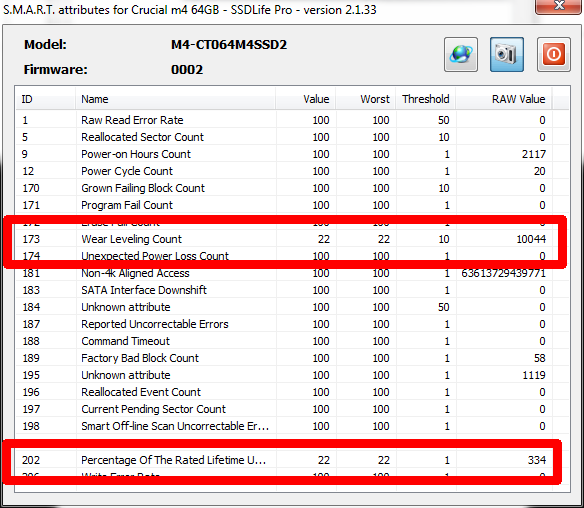Open the web globe icon button

pos(461,54)
